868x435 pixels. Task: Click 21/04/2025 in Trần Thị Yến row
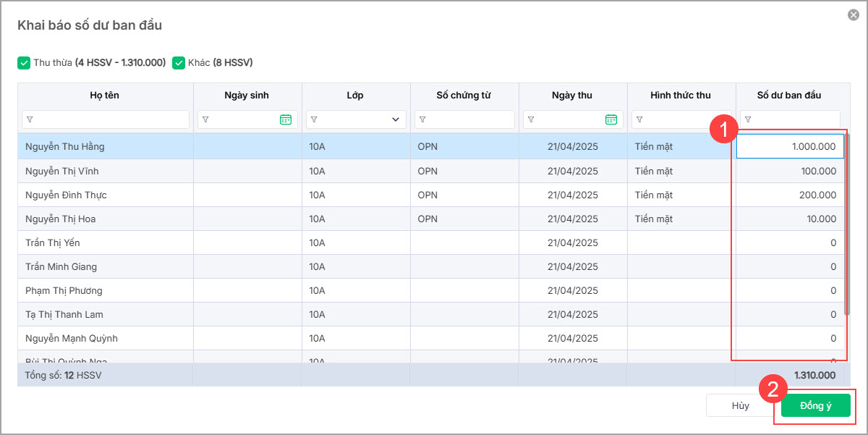[x=573, y=242]
